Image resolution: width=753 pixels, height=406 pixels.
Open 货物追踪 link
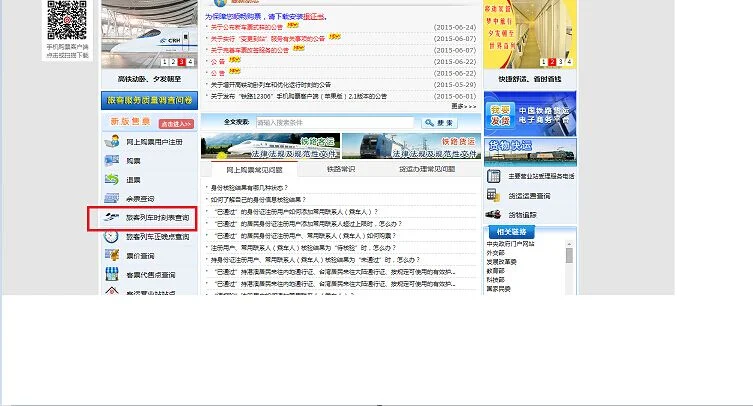point(522,215)
